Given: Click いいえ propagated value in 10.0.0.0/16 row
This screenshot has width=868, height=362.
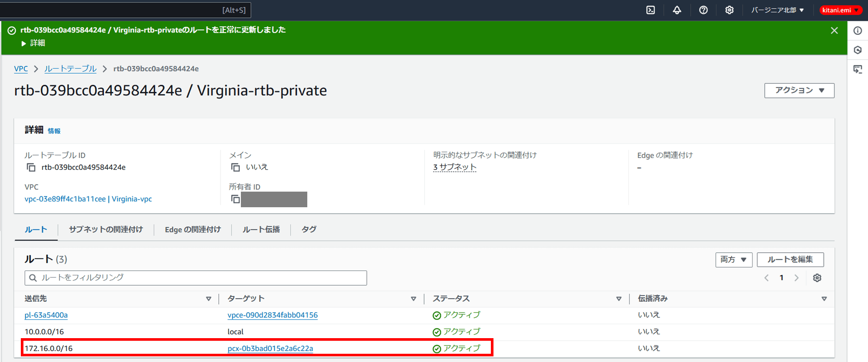Looking at the screenshot, I should coord(649,332).
